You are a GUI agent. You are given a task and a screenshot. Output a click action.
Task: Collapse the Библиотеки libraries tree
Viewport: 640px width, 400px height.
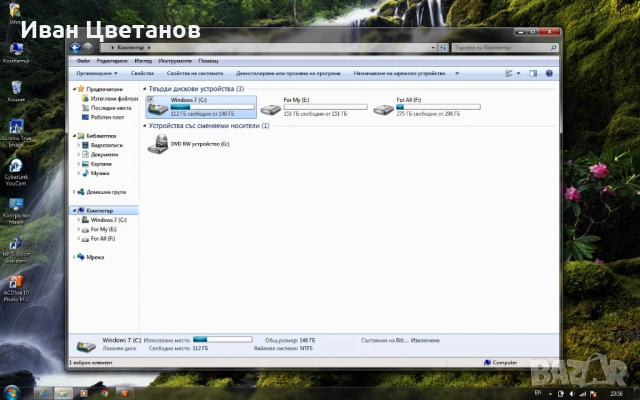coord(75,136)
